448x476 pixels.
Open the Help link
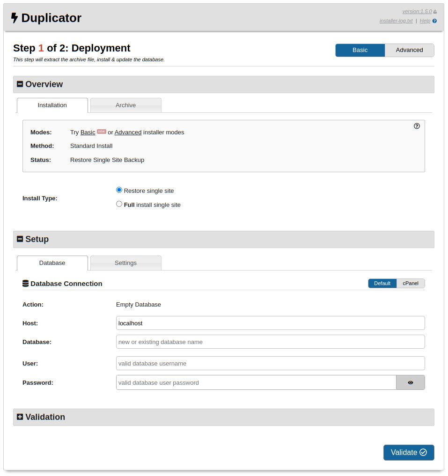tap(425, 21)
